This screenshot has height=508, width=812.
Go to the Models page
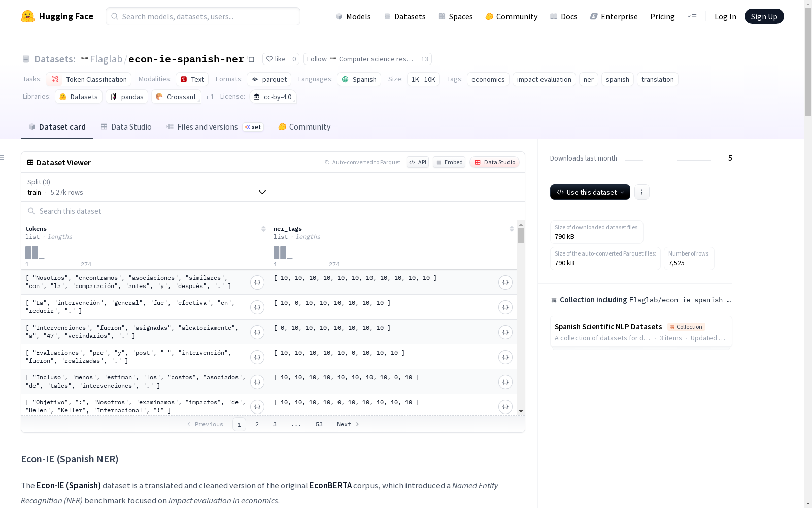[353, 16]
